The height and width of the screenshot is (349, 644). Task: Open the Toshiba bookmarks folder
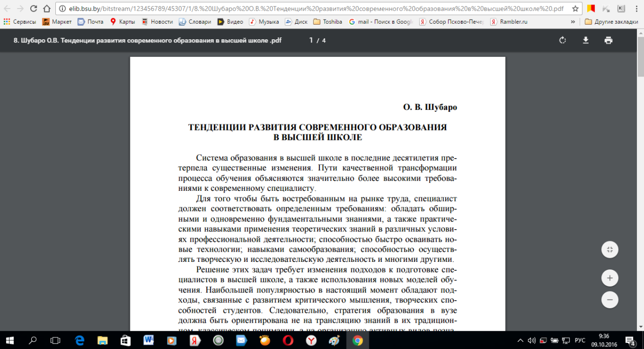coord(328,22)
